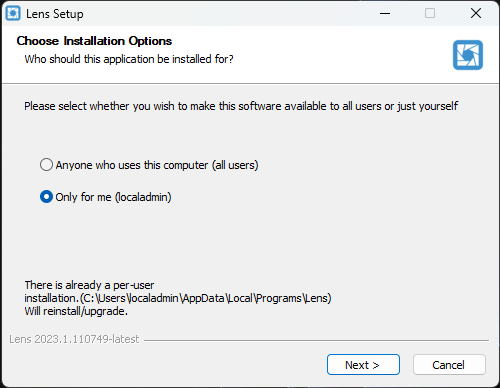
Task: Abort setup with the Cancel button
Action: [x=449, y=365]
